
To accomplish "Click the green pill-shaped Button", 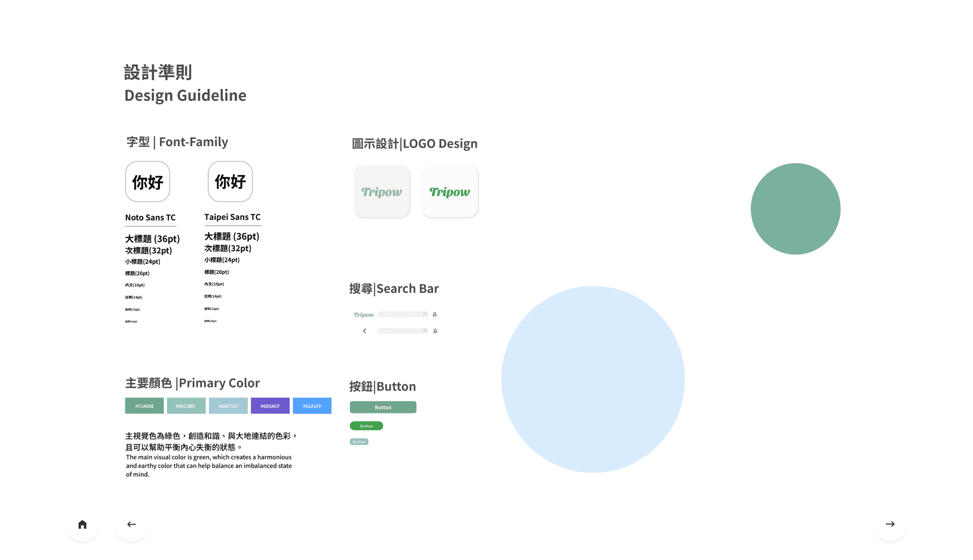I will 366,426.
